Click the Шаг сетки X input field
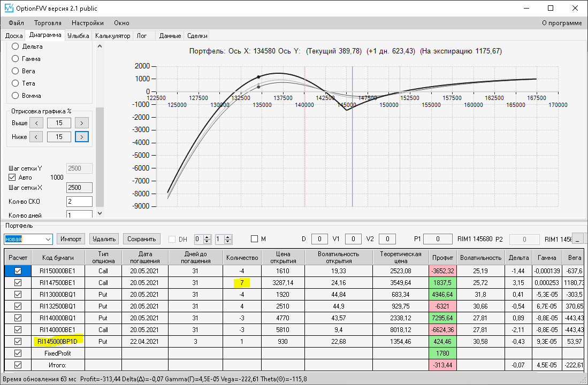 [79, 188]
